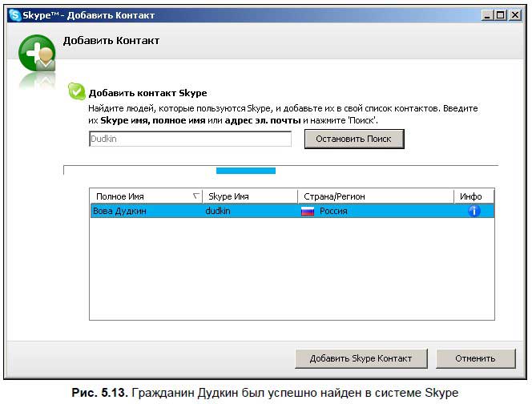Sort results by the Skype Имя header

coord(248,196)
